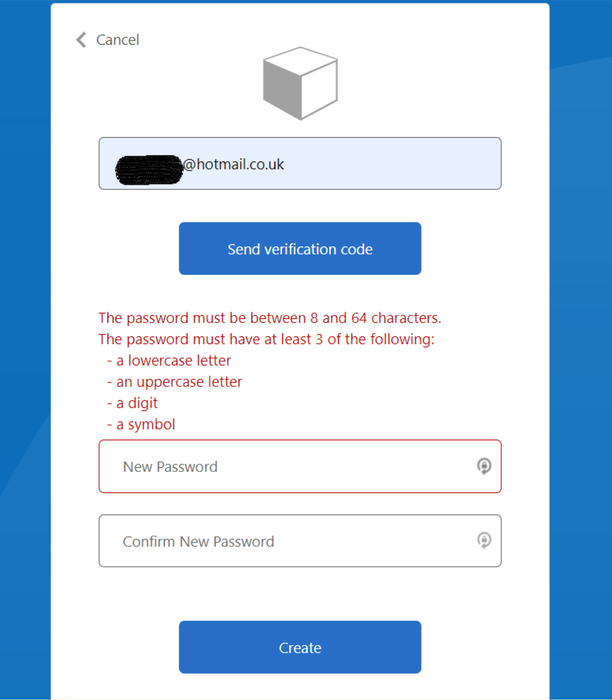This screenshot has height=700, width=612.
Task: Focus the email address input field
Action: pos(300,163)
